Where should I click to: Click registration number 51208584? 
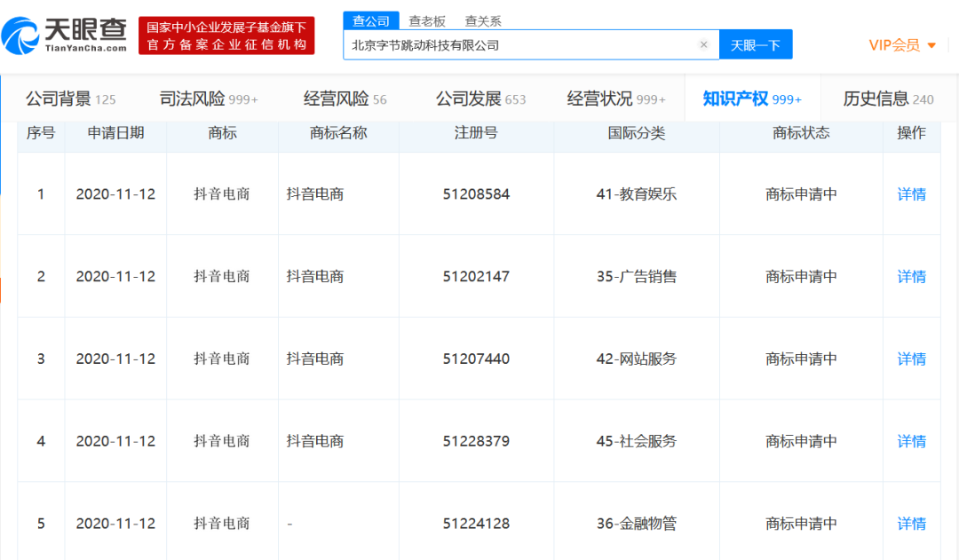pos(476,194)
